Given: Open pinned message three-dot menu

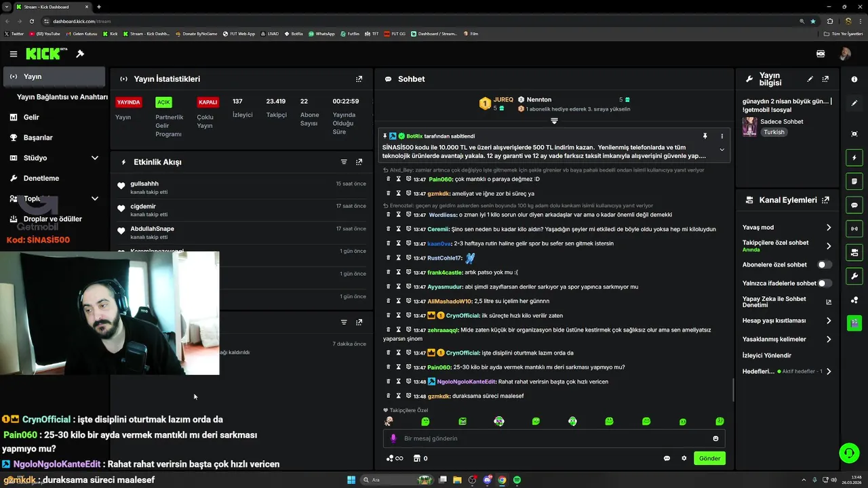Looking at the screenshot, I should click(x=722, y=136).
